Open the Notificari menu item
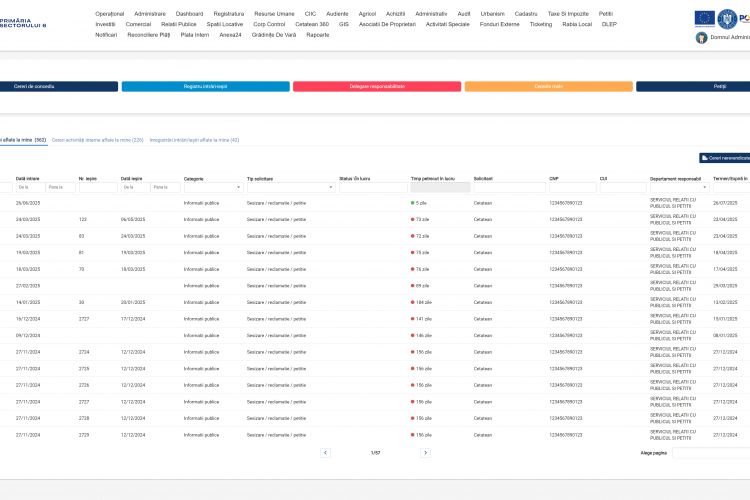750x500 pixels. tap(106, 35)
